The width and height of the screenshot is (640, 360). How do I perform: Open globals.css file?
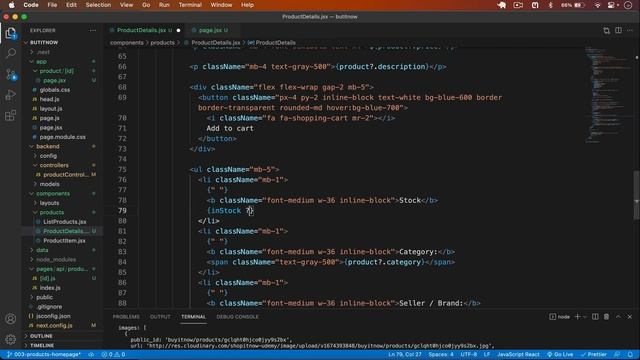coord(55,90)
